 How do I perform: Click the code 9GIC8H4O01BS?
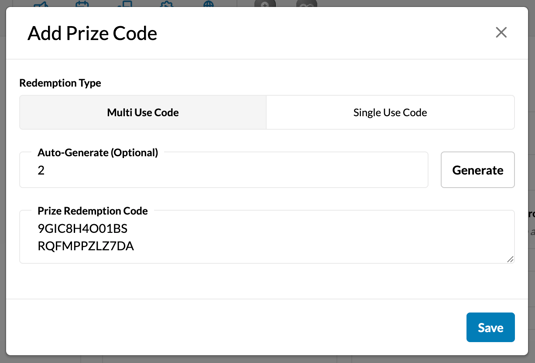(83, 229)
